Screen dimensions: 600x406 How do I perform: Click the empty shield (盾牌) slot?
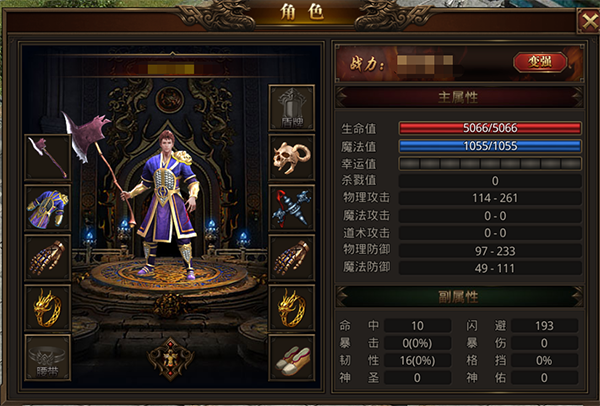tap(292, 108)
